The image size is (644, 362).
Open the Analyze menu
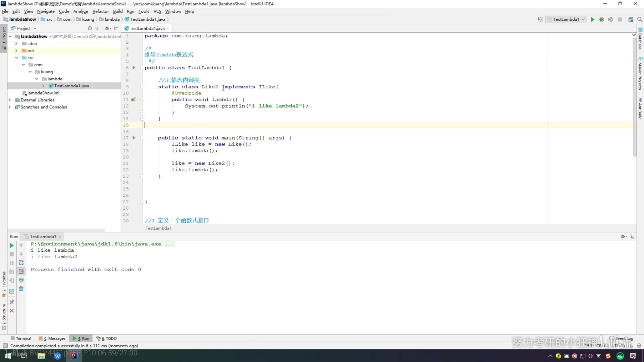click(81, 11)
